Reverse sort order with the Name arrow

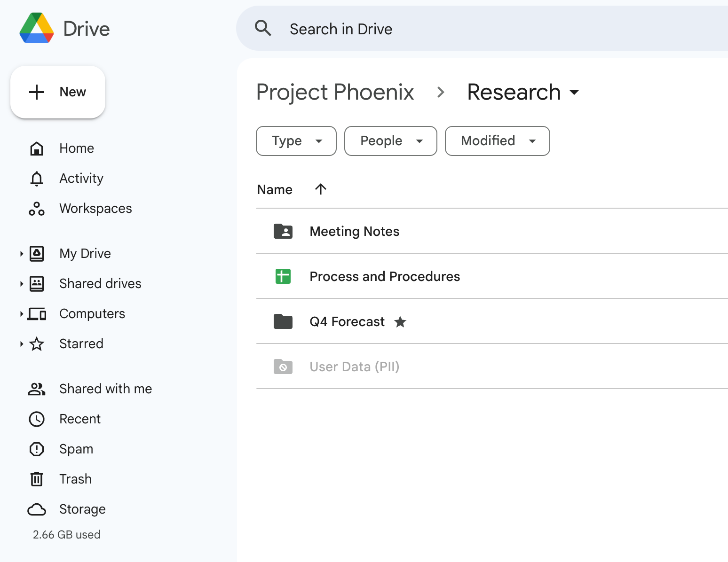[x=321, y=189]
